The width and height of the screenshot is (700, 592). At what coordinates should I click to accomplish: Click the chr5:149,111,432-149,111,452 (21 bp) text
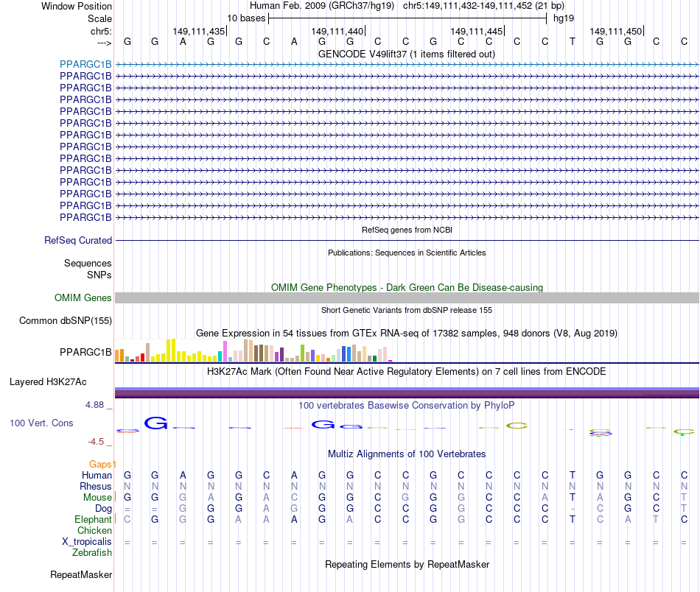483,6
